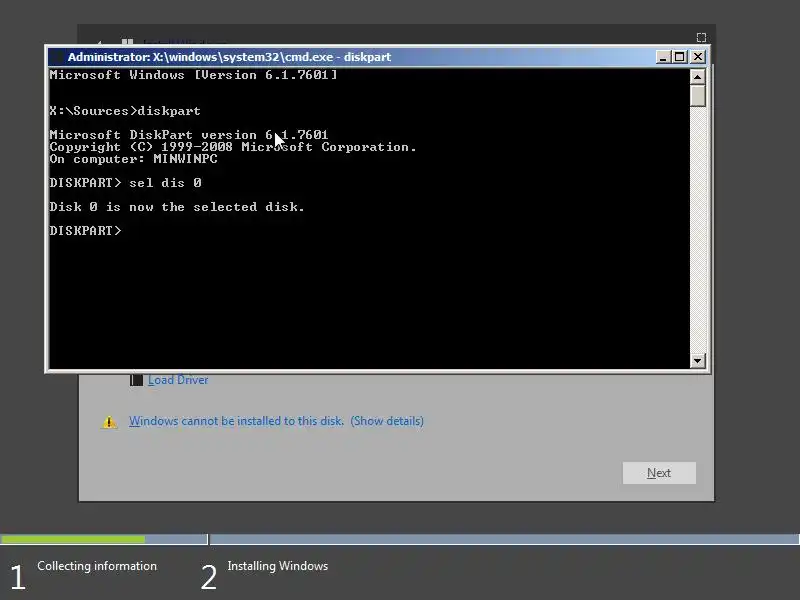Click the green install progress bar
Screen dimensions: 800x600
coord(72,539)
